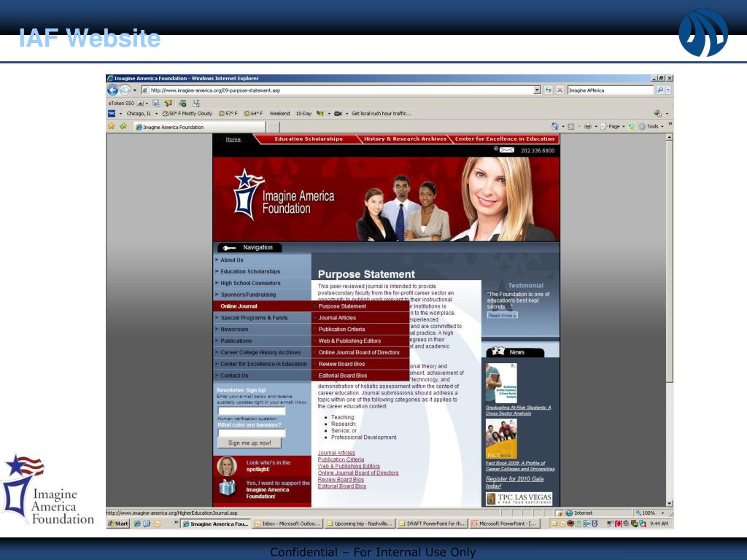Click the Add to Favorites icon
This screenshot has width=747, height=560.
[123, 126]
